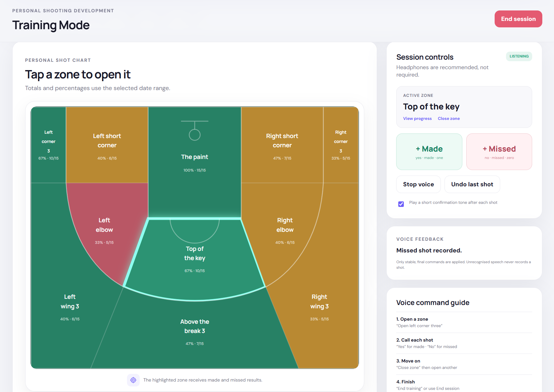Click the 'Tap a zone to open it' heading
Screen dimensions: 554x392
click(78, 74)
